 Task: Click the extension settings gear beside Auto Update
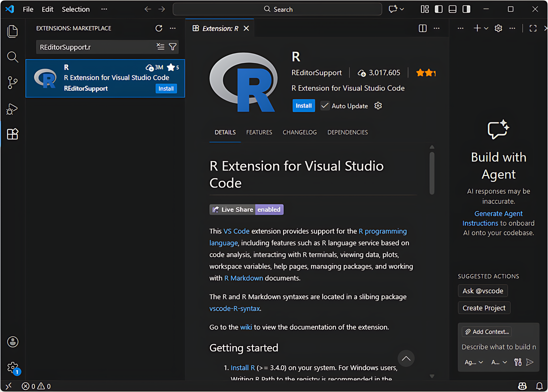[x=378, y=106]
